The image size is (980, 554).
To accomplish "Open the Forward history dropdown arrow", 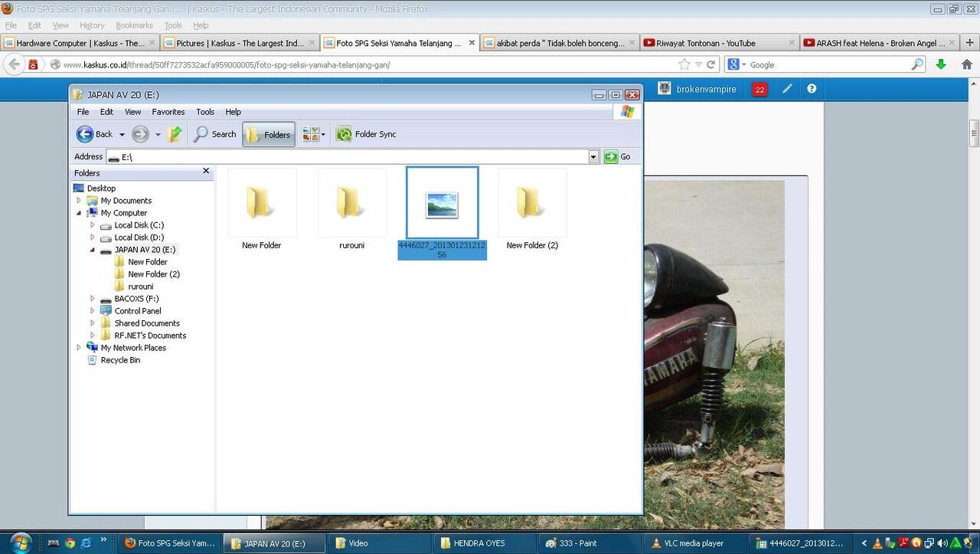I will coord(158,135).
